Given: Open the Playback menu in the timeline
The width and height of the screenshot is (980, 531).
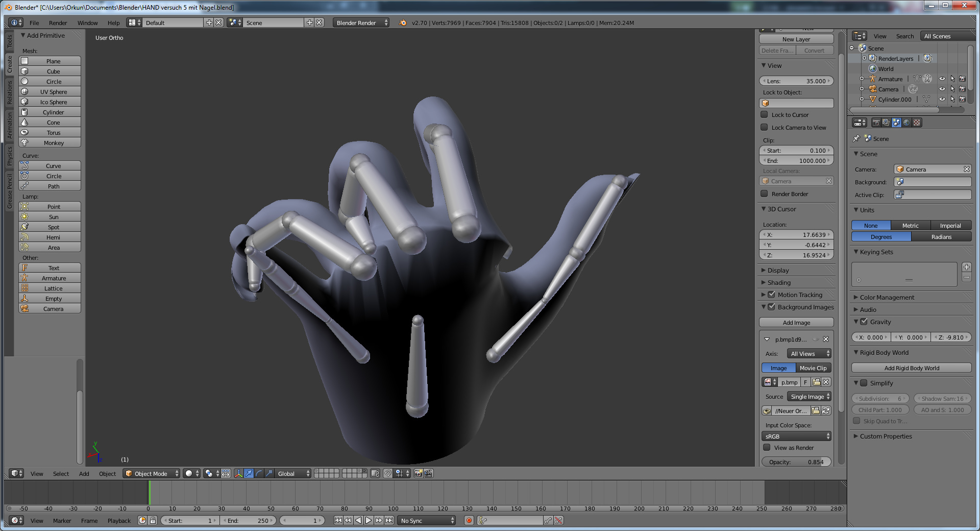Looking at the screenshot, I should coord(119,521).
